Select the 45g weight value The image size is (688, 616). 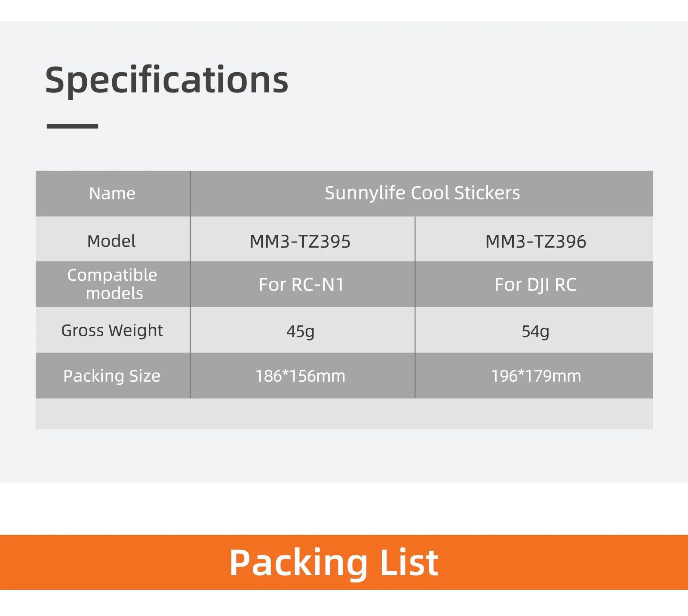[300, 331]
